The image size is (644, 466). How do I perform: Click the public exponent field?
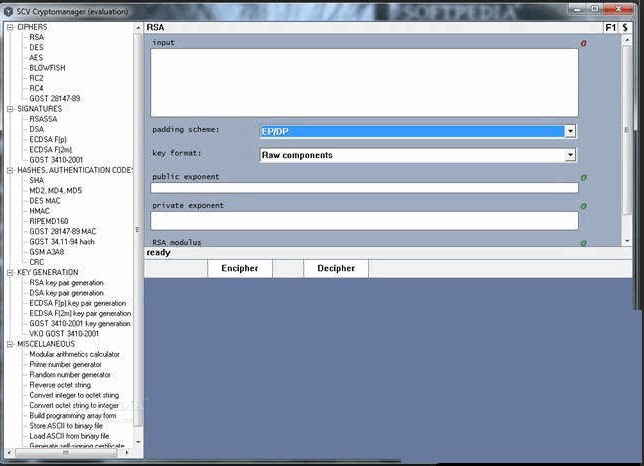(364, 188)
